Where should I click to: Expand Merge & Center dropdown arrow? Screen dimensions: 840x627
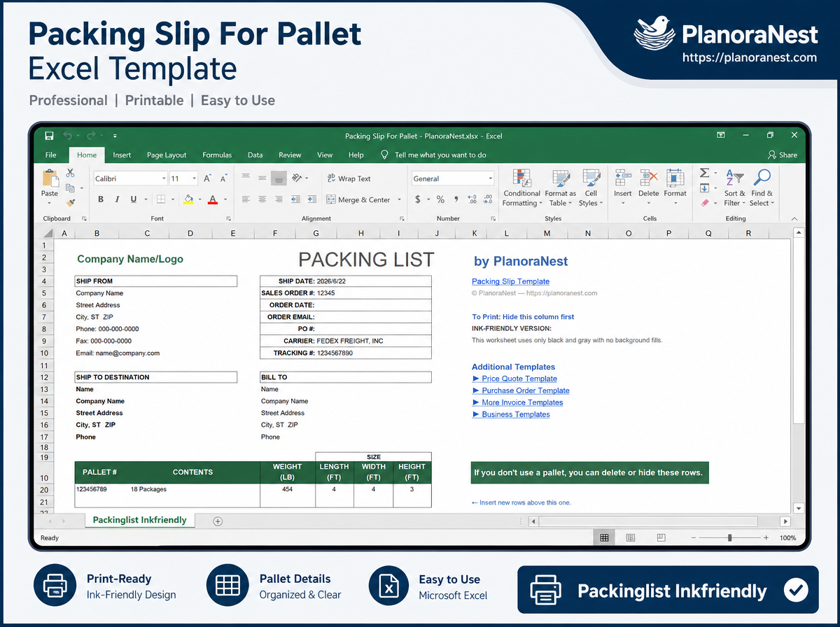click(400, 199)
